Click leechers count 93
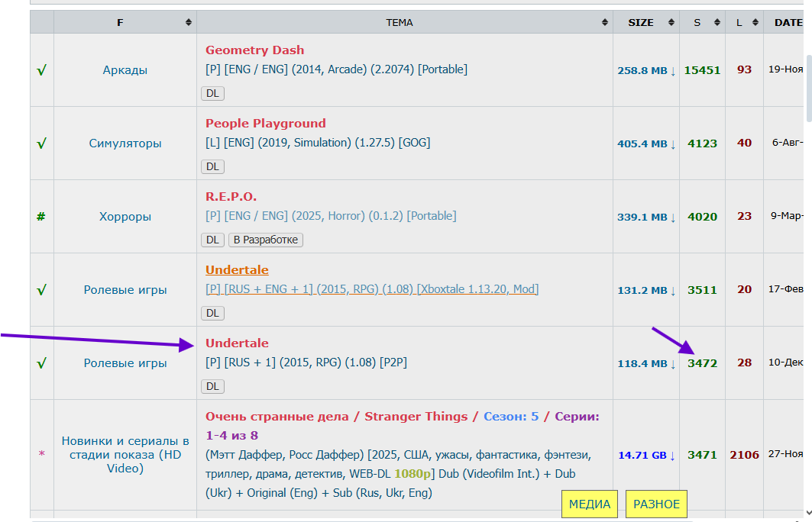The image size is (812, 522). click(x=744, y=69)
